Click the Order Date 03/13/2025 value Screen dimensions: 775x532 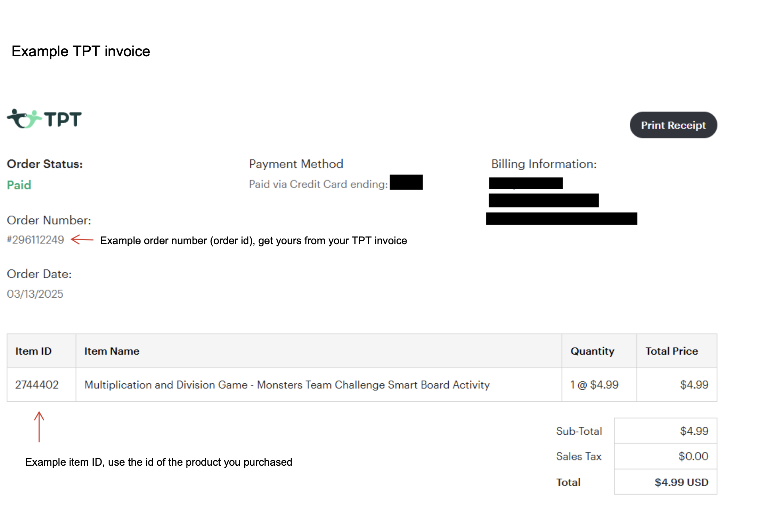point(35,293)
